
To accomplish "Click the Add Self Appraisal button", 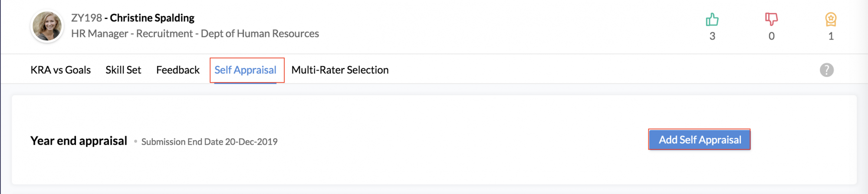I will [700, 140].
